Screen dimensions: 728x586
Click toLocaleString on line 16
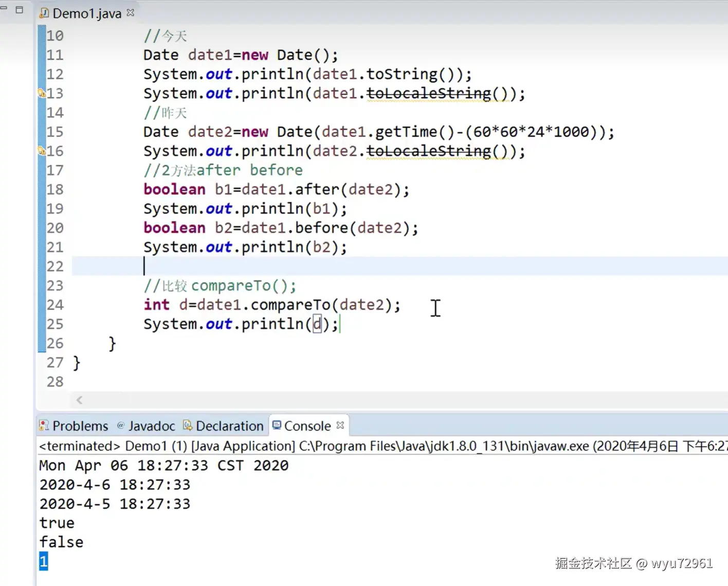pos(429,151)
